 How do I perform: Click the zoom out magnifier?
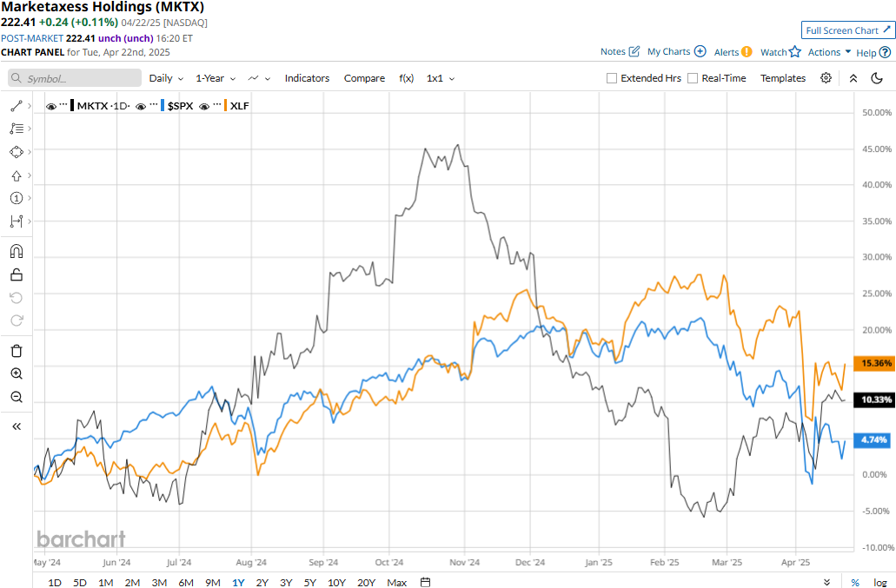coord(16,397)
